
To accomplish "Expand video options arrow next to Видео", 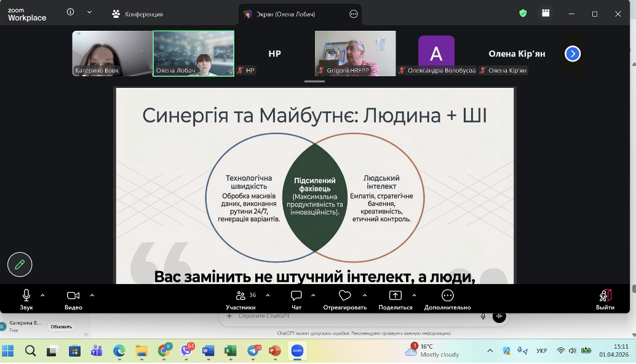I will coord(92,295).
